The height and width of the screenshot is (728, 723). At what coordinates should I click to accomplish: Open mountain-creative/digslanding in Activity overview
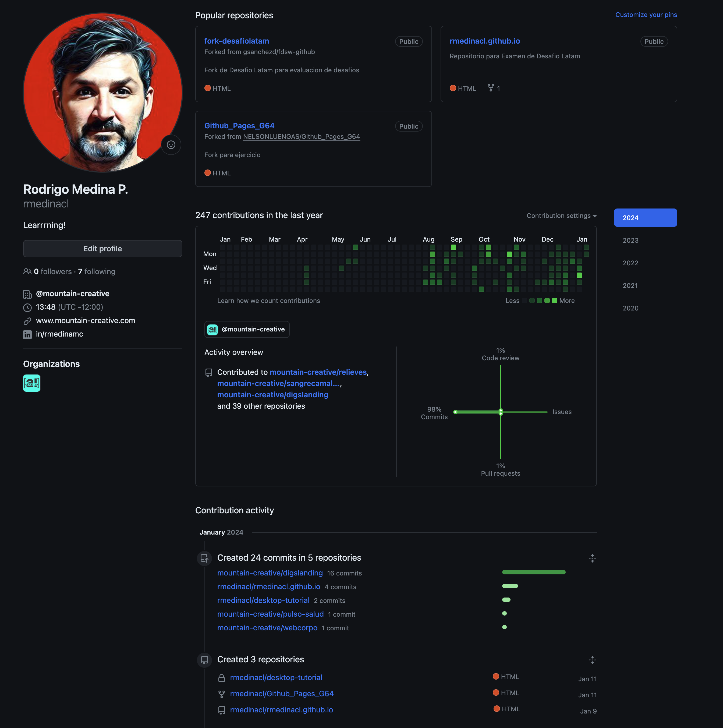(273, 394)
